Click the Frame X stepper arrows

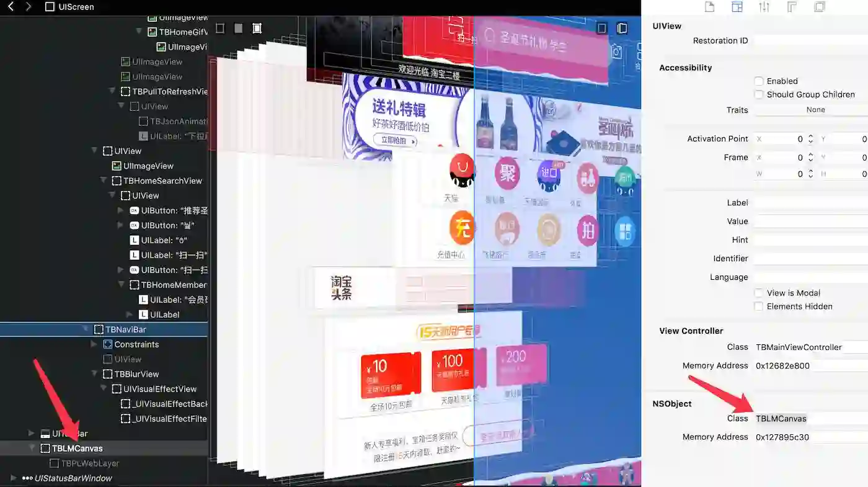coord(810,158)
